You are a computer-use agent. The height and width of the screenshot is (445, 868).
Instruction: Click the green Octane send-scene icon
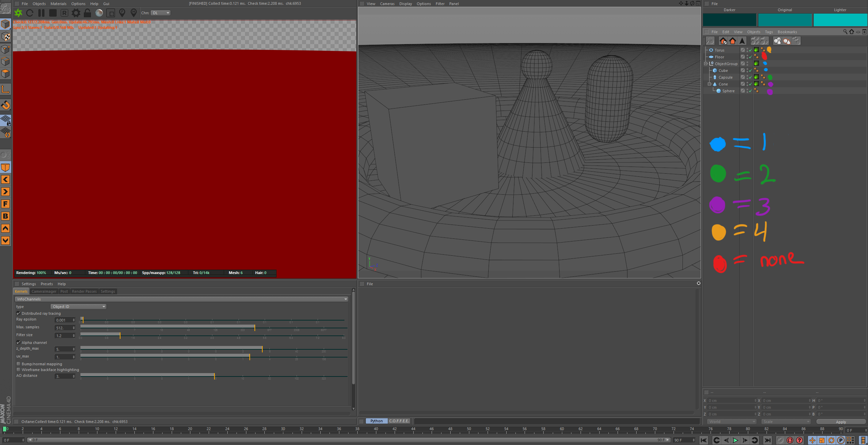point(18,13)
